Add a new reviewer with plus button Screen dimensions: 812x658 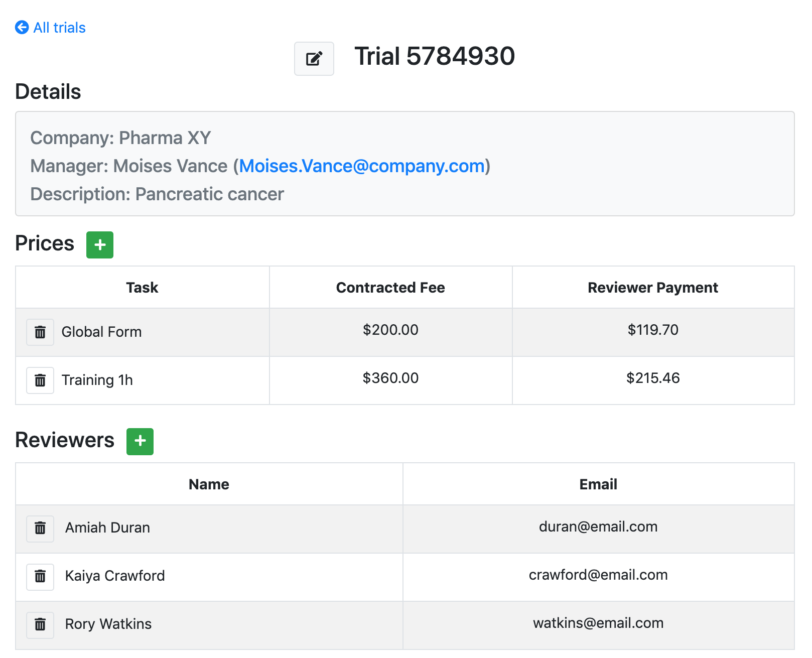pos(140,442)
